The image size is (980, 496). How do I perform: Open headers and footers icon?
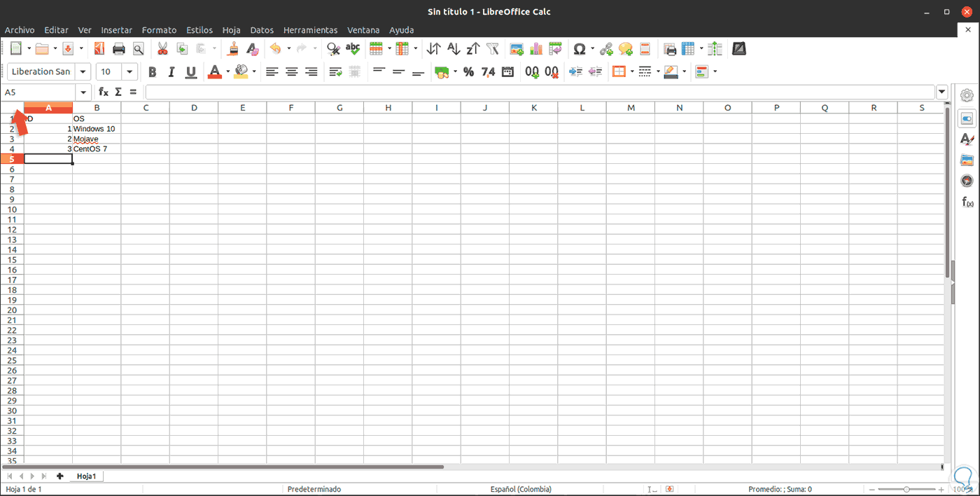[645, 48]
